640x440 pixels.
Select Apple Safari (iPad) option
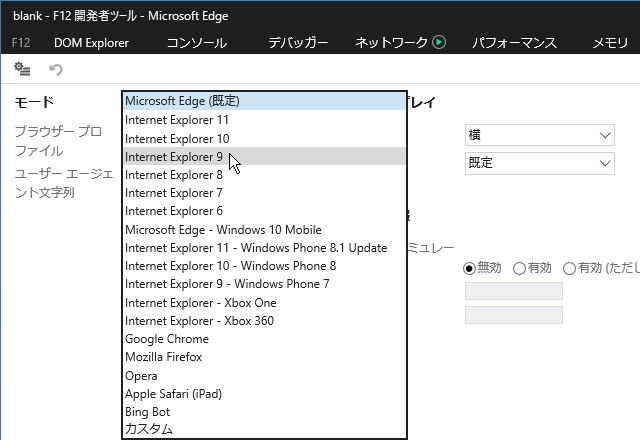click(x=264, y=394)
